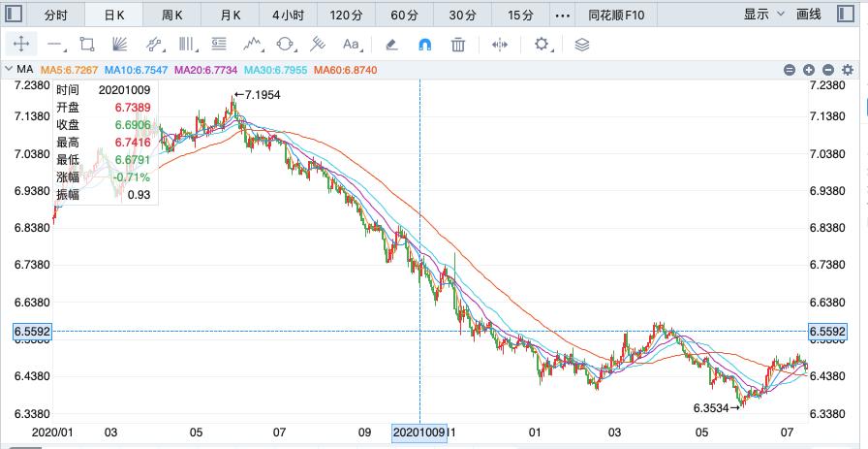The width and height of the screenshot is (868, 449).
Task: Click the left 6.5592 crosshair price tag
Action: pos(32,332)
